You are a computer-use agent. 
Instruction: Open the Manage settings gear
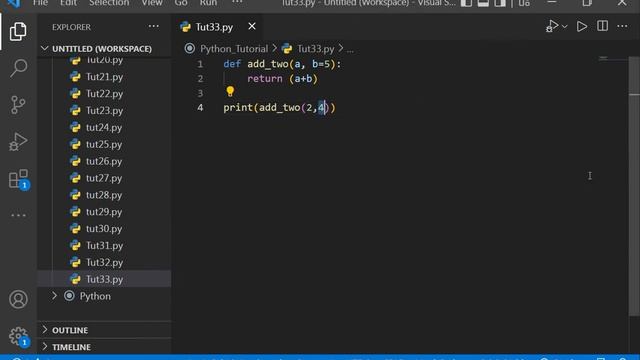click(18, 336)
